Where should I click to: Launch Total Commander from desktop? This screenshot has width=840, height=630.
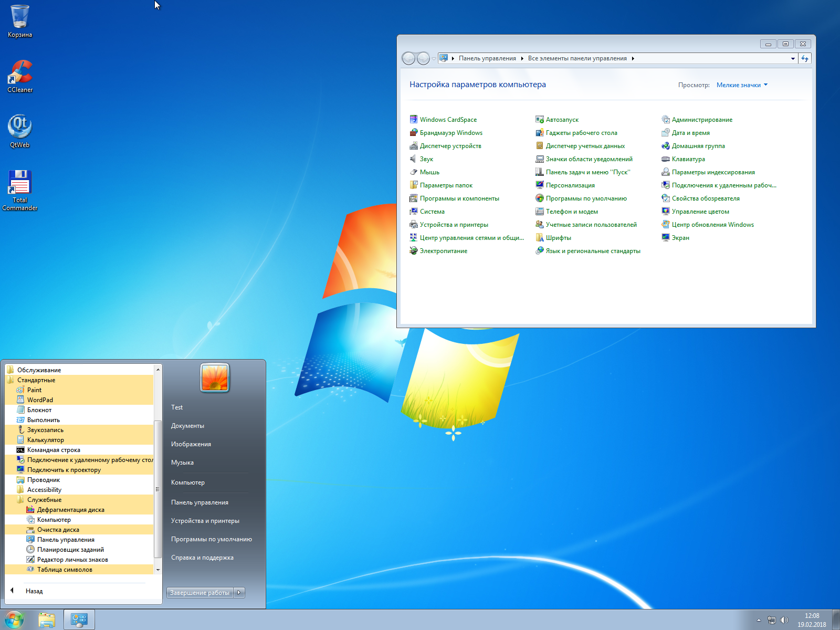20,183
